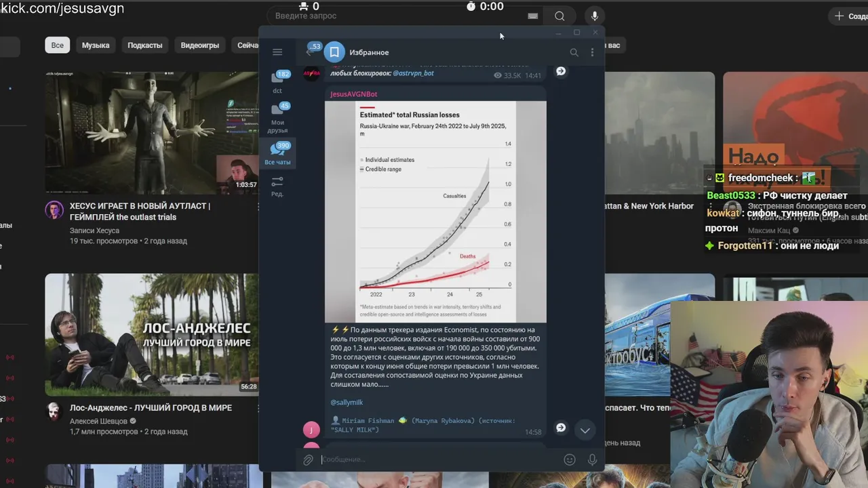Select the Все filter chip on YouTube
The height and width of the screenshot is (488, 868).
58,45
